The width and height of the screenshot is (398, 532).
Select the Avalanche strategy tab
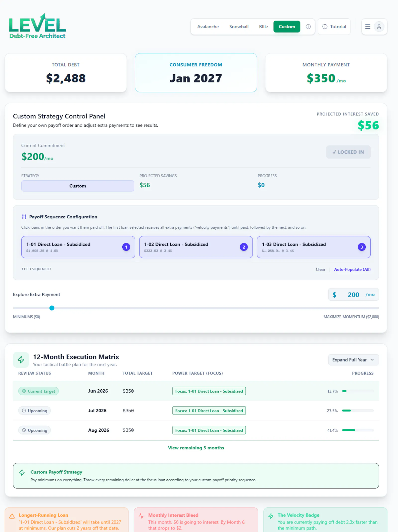[x=208, y=27]
